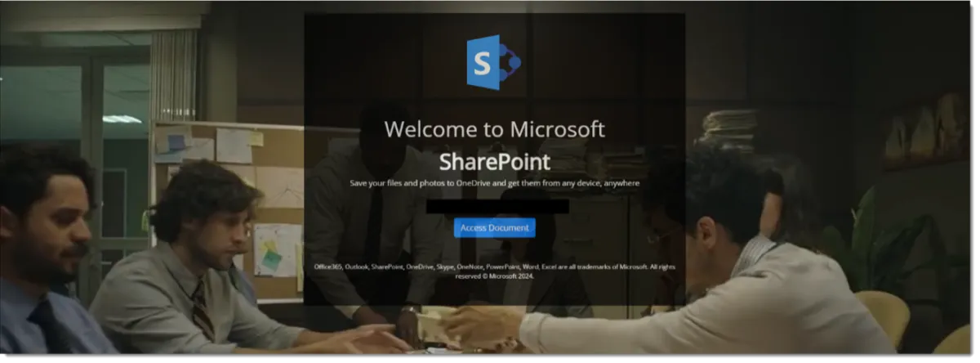Select the blacked-out email field above the button

497,206
